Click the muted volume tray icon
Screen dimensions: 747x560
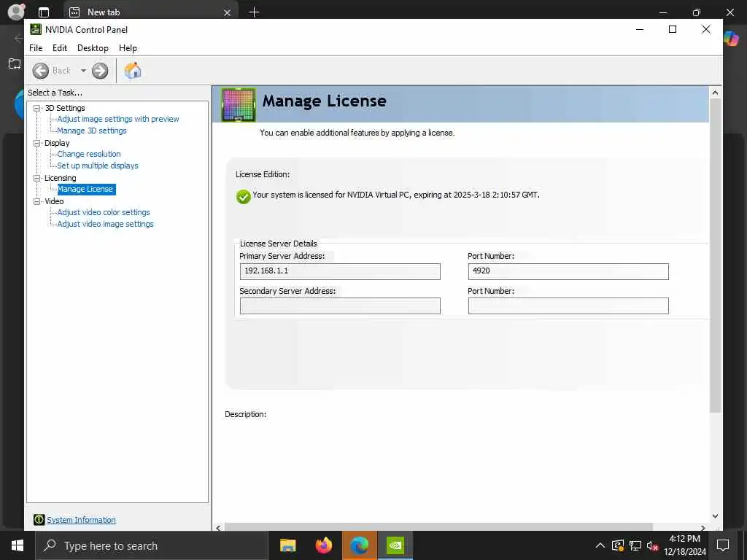[653, 545]
